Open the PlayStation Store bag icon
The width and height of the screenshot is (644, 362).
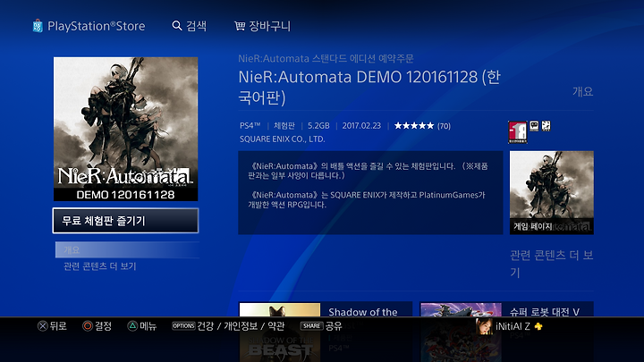(38, 26)
